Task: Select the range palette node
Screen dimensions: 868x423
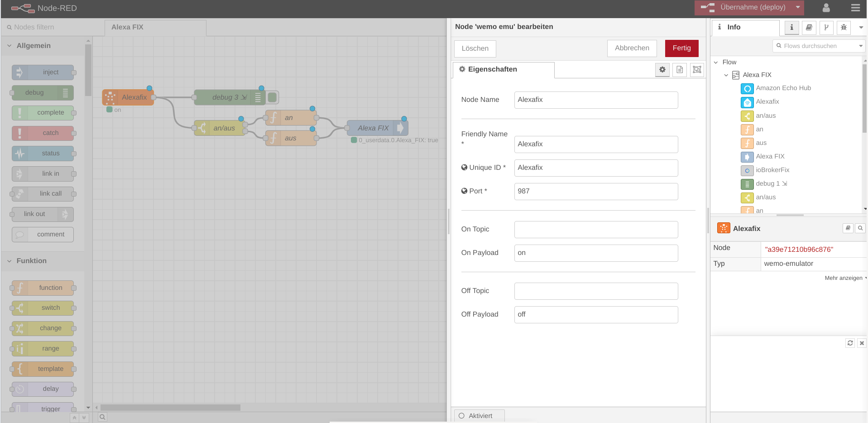Action: [x=43, y=348]
